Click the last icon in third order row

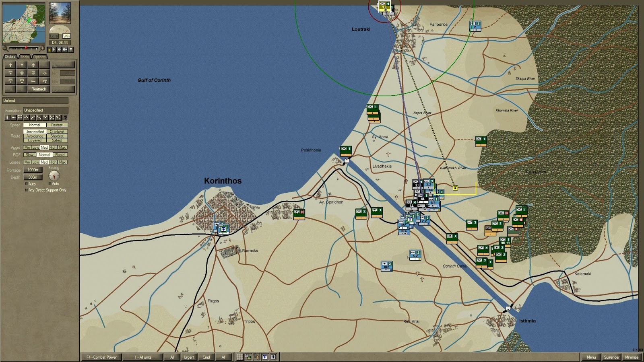click(45, 81)
